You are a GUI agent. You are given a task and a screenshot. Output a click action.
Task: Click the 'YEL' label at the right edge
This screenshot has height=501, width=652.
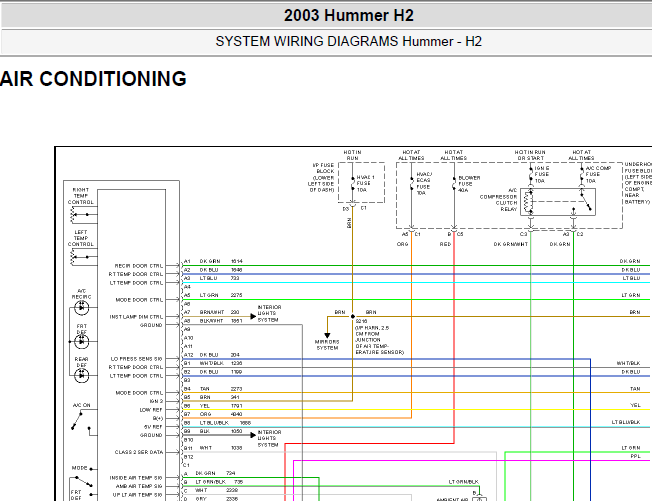tap(635, 405)
